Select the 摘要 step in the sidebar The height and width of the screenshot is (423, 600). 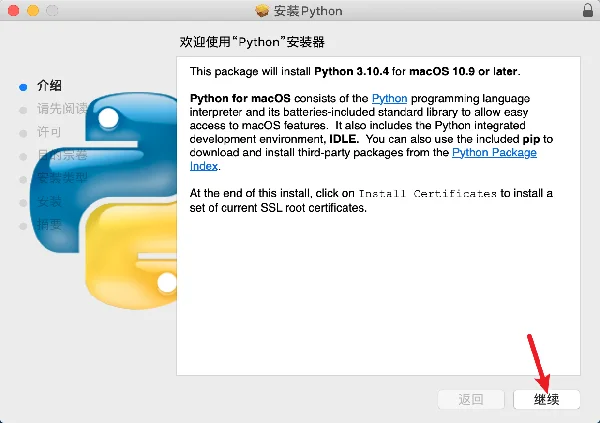click(49, 224)
